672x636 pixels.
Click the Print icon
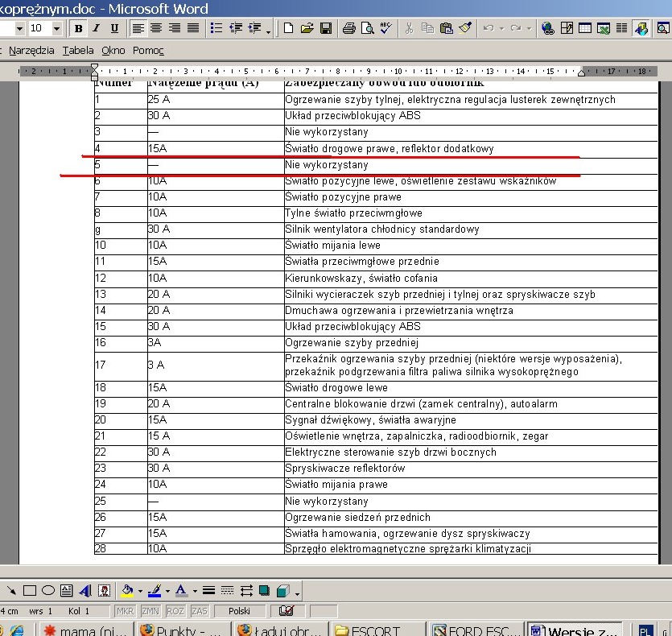pyautogui.click(x=348, y=28)
